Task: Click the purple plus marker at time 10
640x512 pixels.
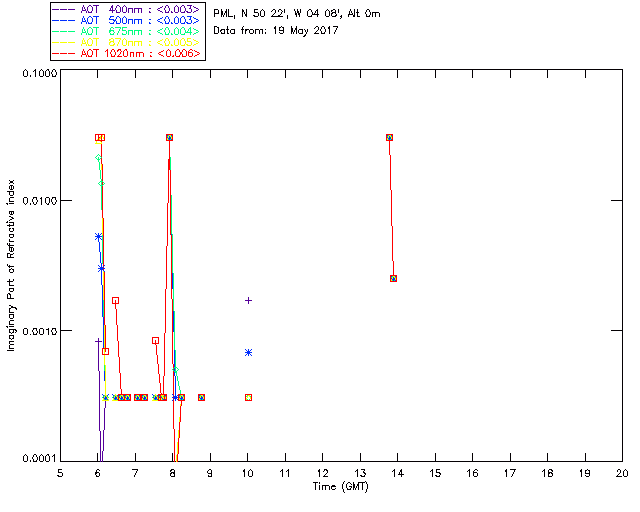Action: 248,301
